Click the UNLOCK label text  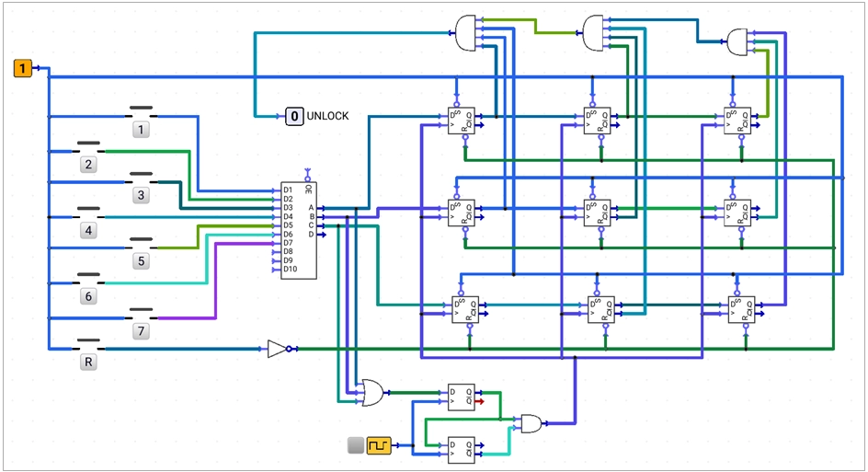tap(327, 116)
